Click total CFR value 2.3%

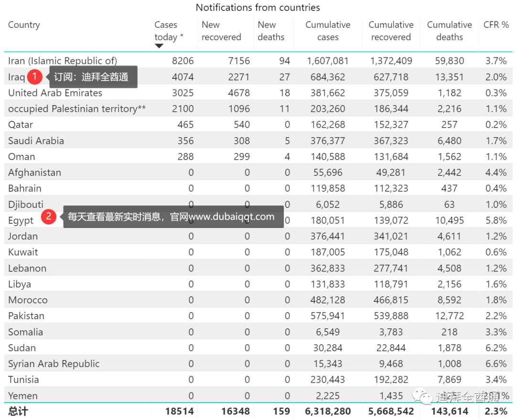(x=496, y=411)
